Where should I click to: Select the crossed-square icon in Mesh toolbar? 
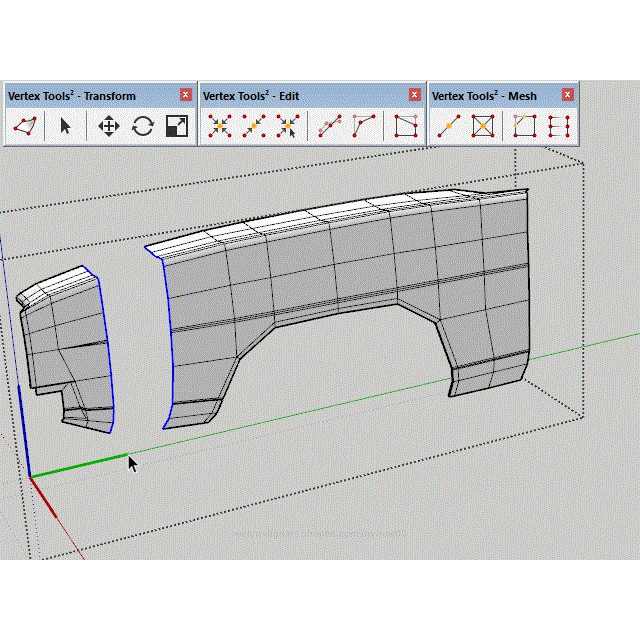[x=483, y=126]
